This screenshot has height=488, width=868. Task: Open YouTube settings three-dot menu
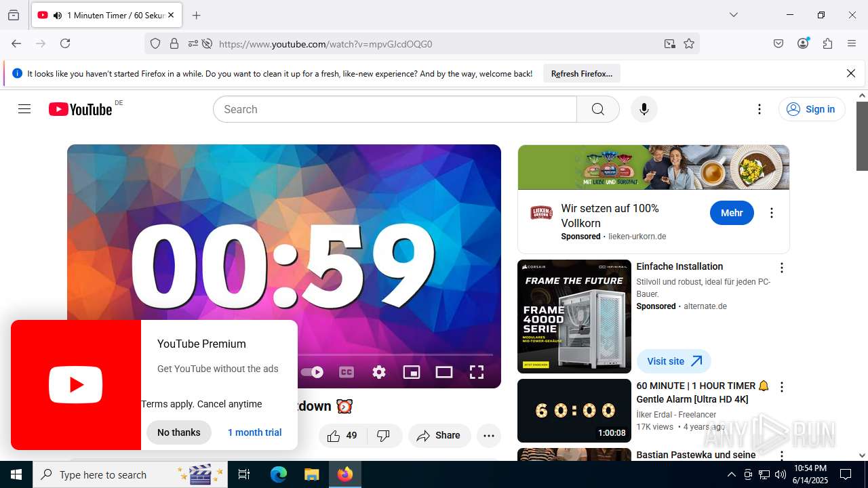click(759, 109)
